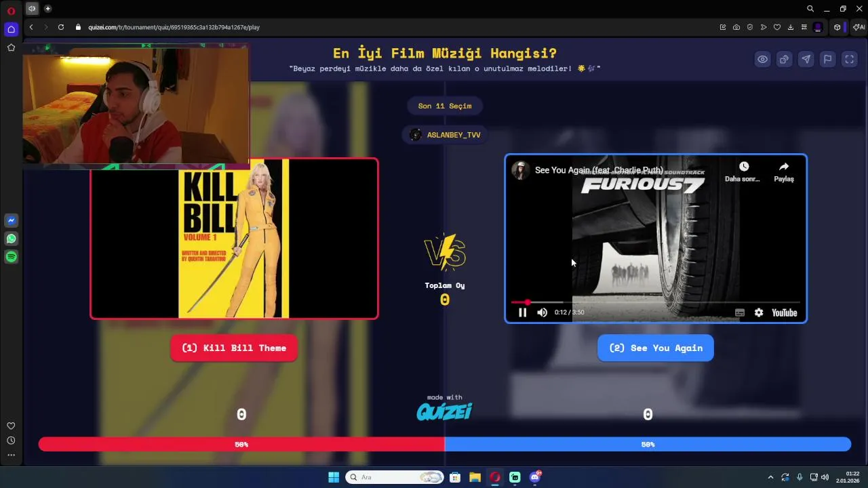Open See You Again video title link

(x=599, y=170)
